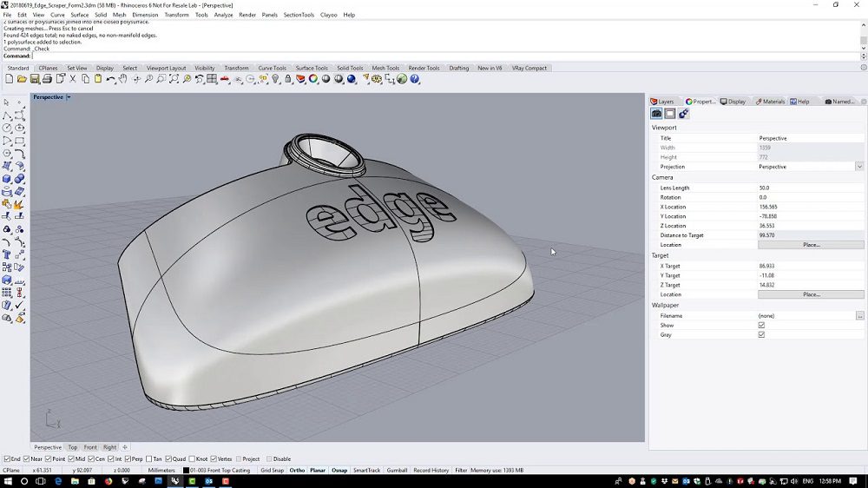Open the Millimeters units selector in status bar
Image resolution: width=868 pixels, height=488 pixels.
click(x=161, y=471)
